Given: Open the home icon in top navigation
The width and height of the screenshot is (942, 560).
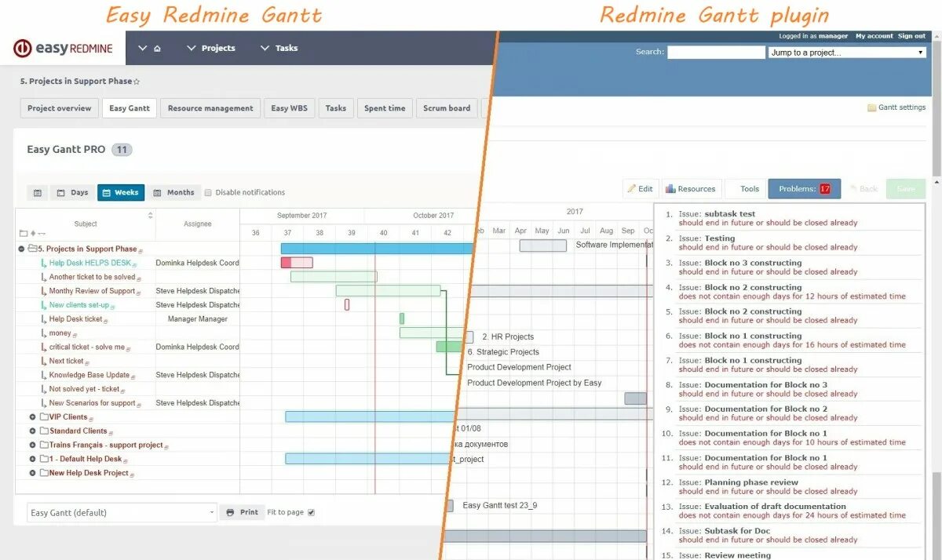Looking at the screenshot, I should coord(157,49).
